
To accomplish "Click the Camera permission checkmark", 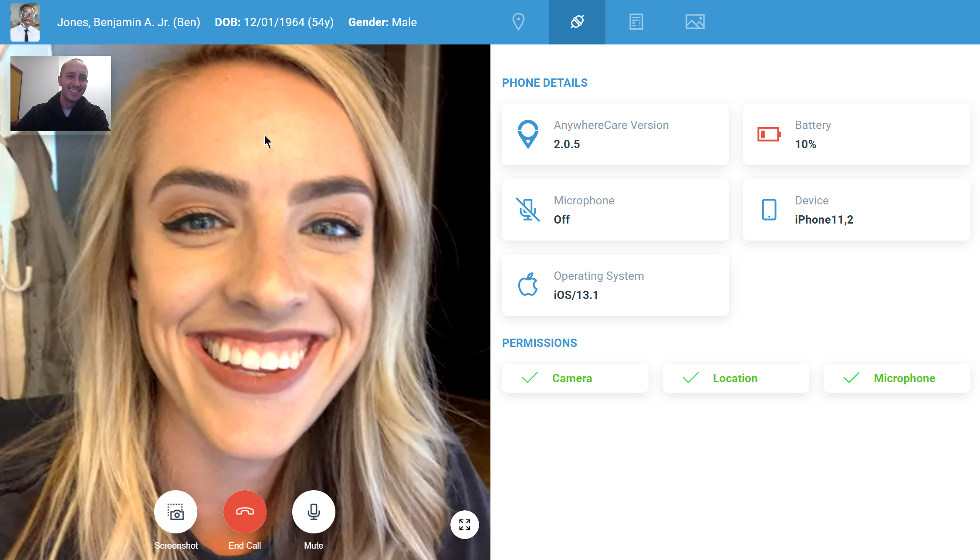I will [530, 378].
